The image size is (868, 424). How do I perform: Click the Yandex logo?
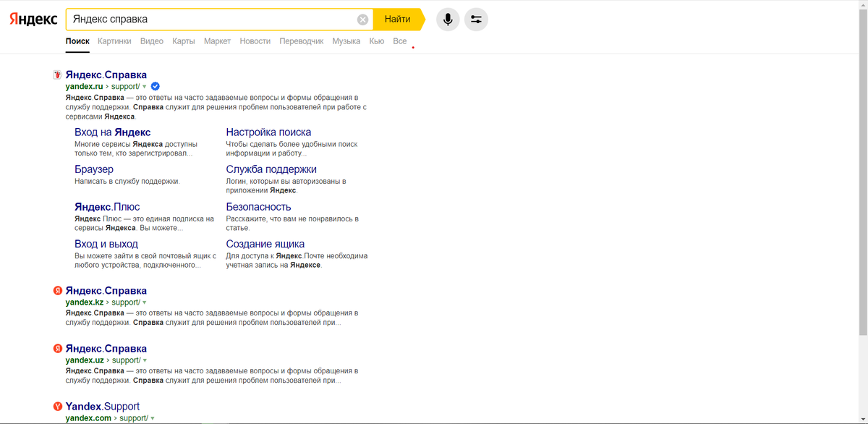(33, 20)
